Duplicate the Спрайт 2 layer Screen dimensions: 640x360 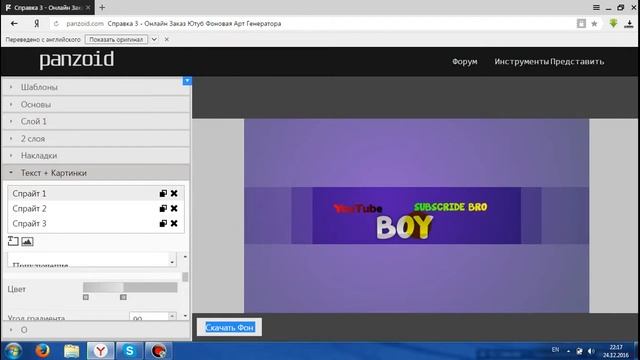click(163, 209)
